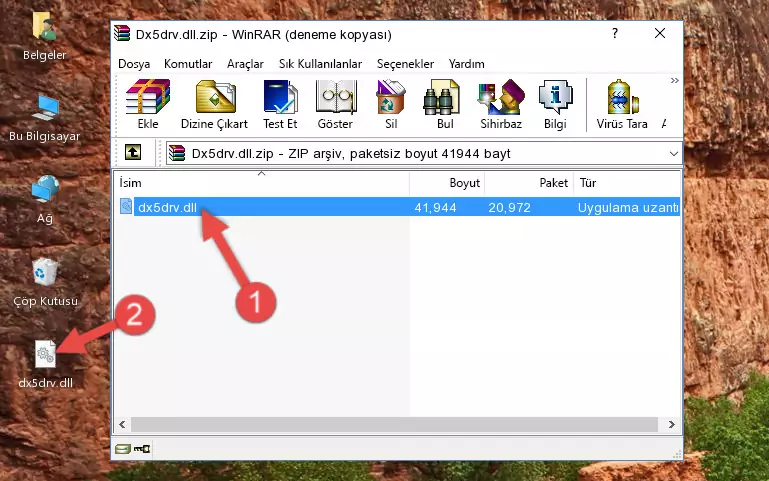Viewport: 769px width, 481px height.
Task: Open the archive path dropdown arrow
Action: point(674,153)
